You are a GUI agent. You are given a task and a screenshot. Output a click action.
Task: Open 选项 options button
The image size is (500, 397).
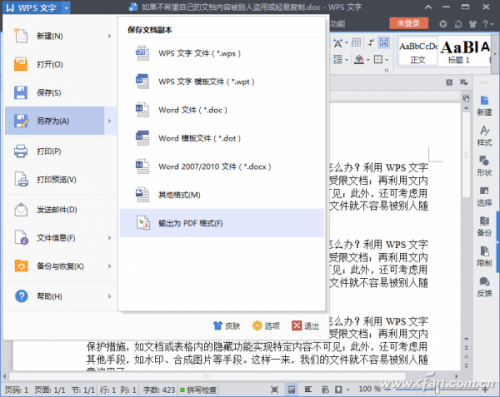click(x=266, y=326)
